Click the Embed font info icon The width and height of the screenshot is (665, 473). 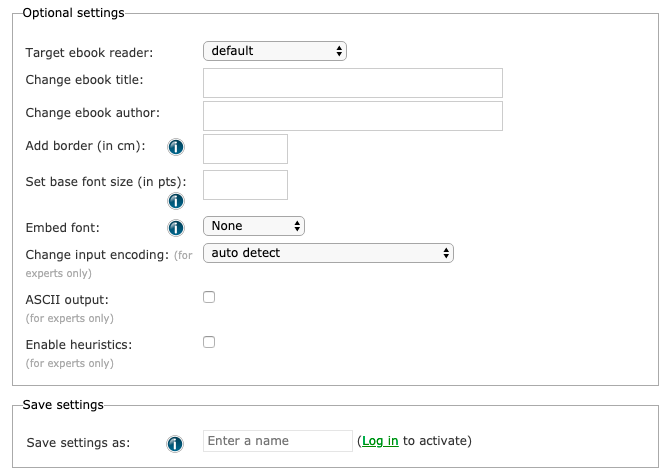click(176, 227)
